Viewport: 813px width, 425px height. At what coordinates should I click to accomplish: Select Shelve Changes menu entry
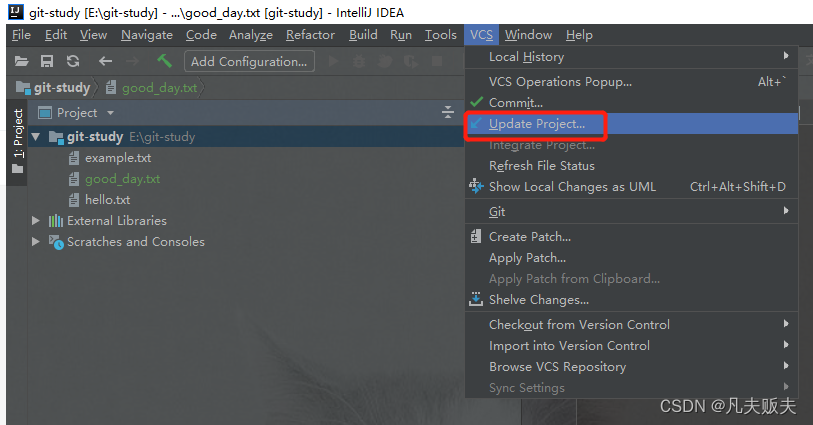(631, 300)
